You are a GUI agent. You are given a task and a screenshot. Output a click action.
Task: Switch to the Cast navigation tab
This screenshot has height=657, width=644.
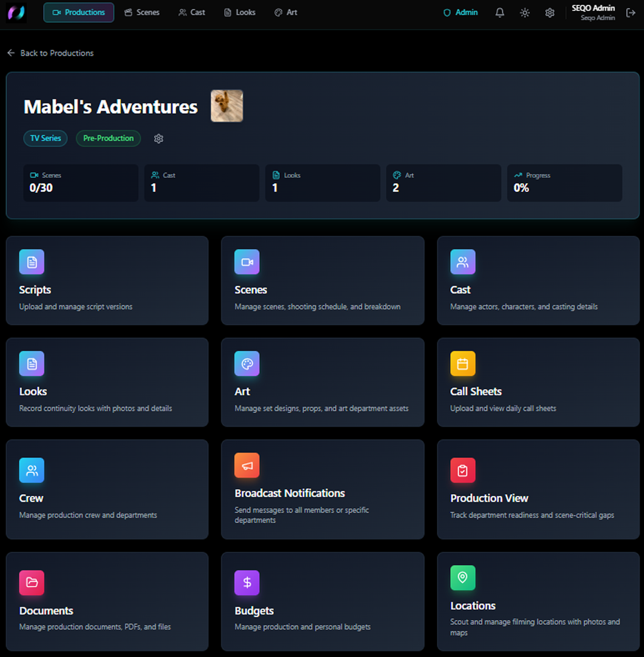191,12
